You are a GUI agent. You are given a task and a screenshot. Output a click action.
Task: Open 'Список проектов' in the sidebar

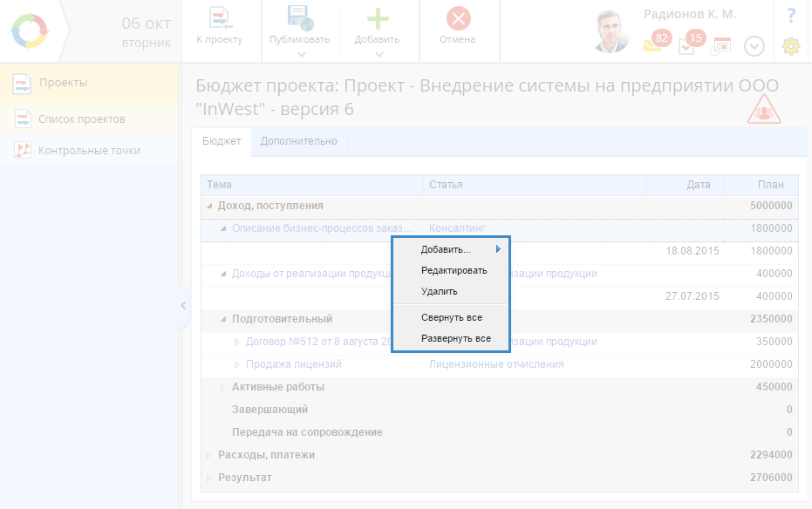coord(82,119)
